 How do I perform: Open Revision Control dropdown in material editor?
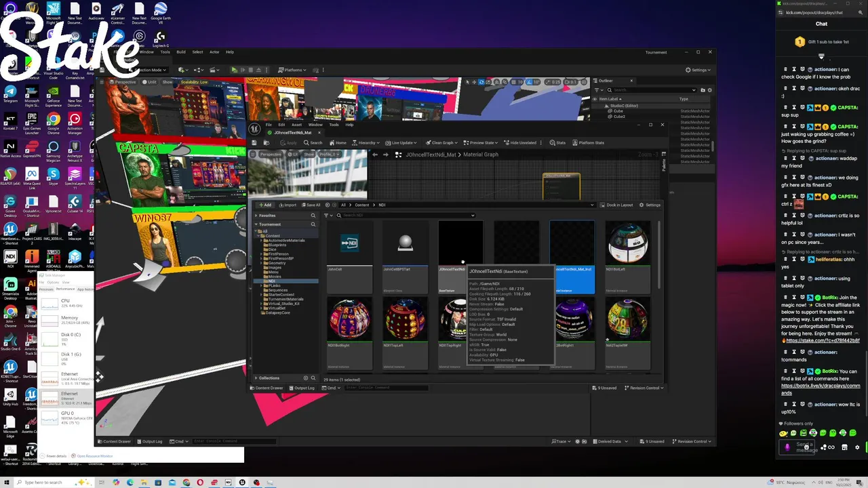point(644,388)
